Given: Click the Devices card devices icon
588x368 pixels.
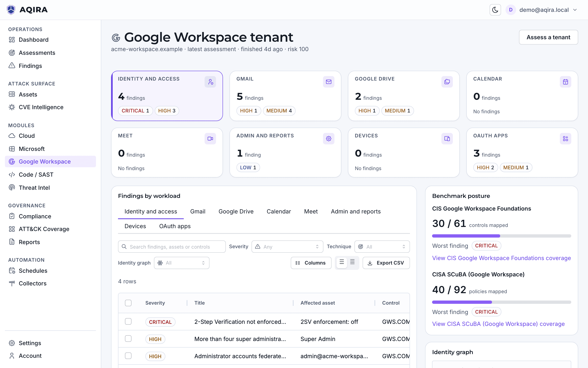Looking at the screenshot, I should [x=447, y=138].
